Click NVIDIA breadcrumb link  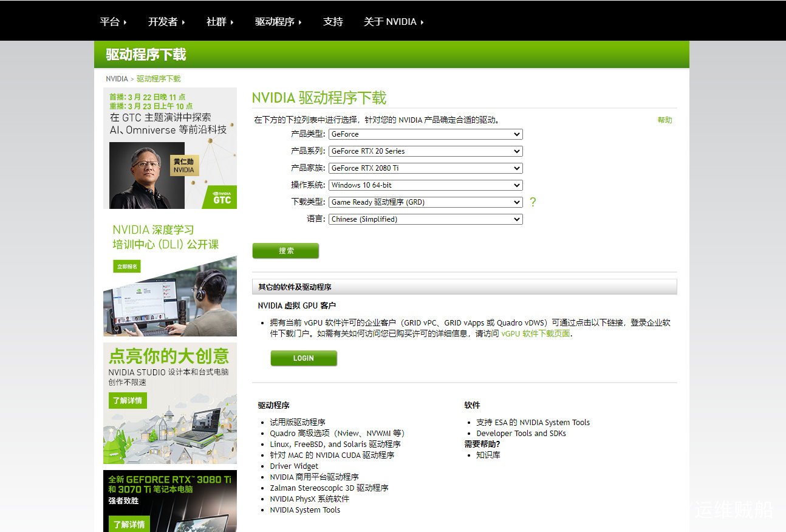(117, 79)
